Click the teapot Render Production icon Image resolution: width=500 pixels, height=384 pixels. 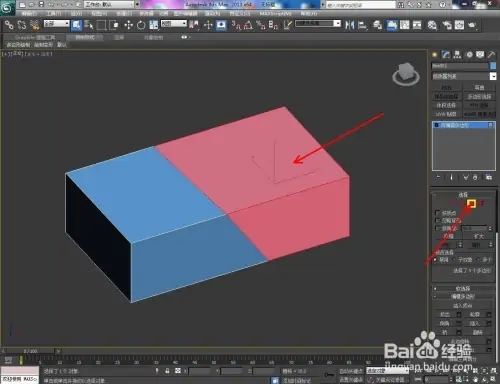[472, 25]
